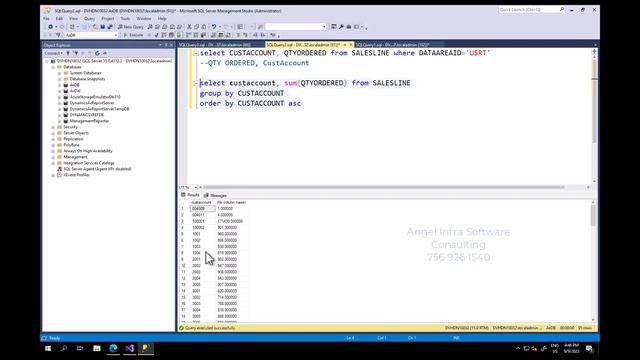Switch to the Messages results tab
Screen dimensions: 640x360
215,196
